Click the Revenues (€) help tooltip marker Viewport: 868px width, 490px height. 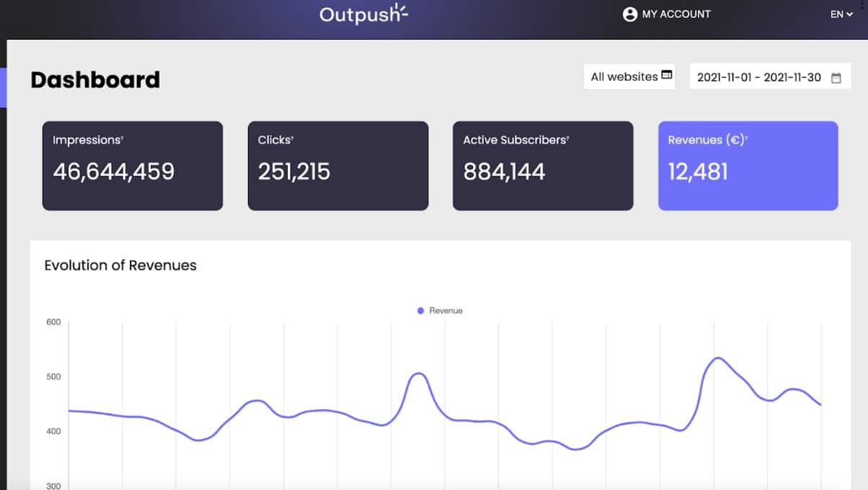point(746,137)
